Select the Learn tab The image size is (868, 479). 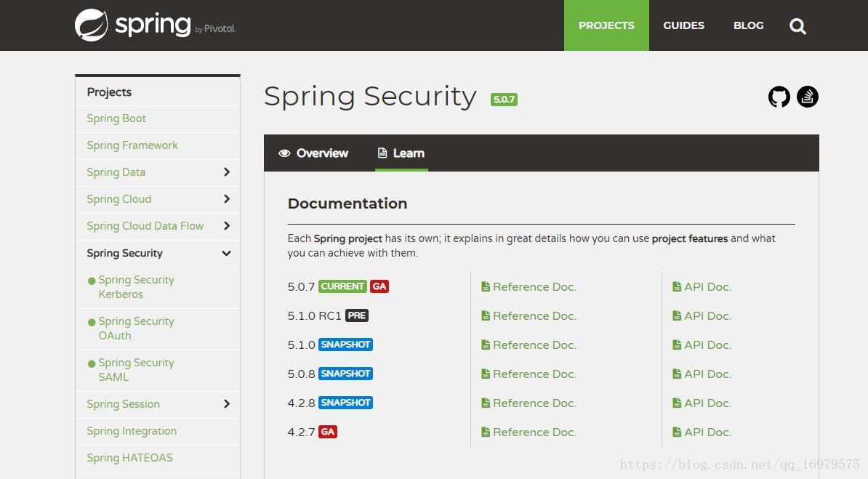(x=401, y=153)
